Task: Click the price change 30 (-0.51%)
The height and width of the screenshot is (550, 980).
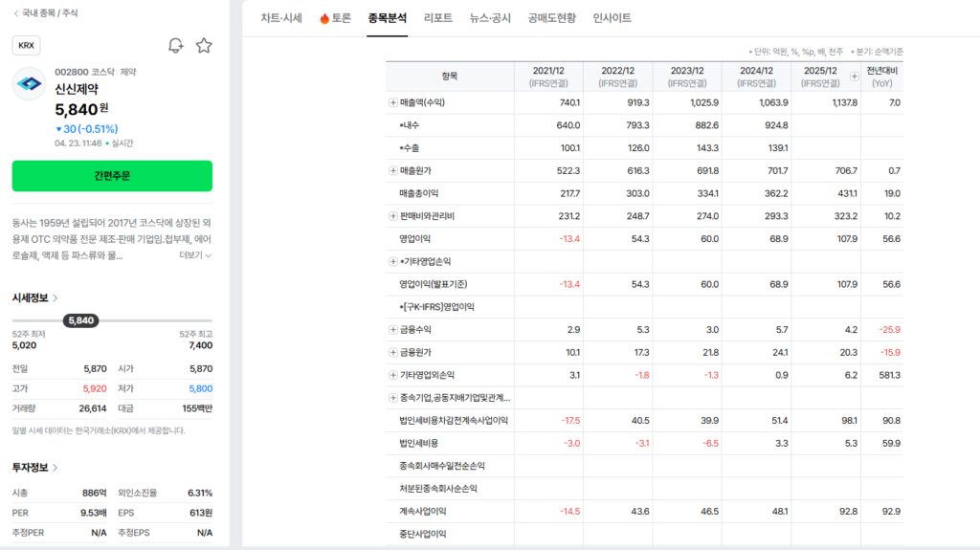Action: coord(86,129)
